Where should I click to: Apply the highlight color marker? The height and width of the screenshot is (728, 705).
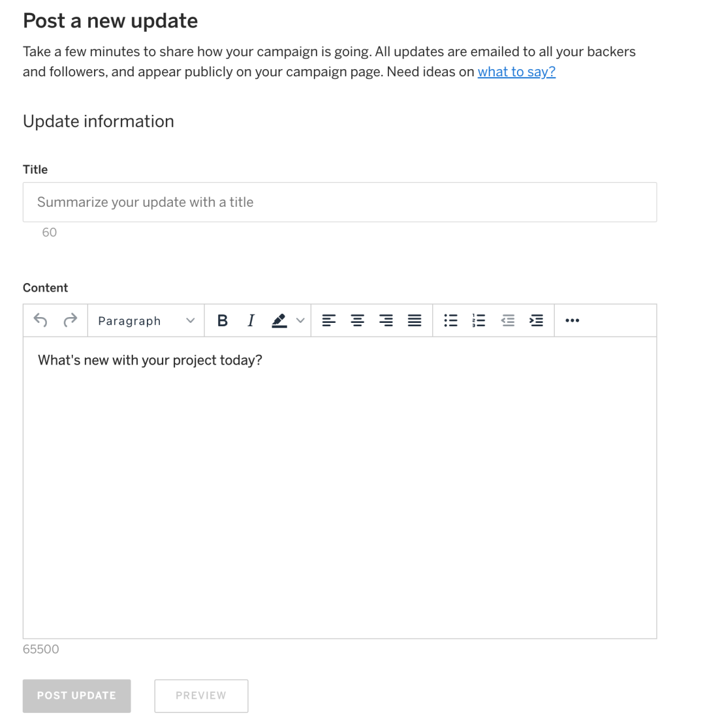tap(279, 320)
